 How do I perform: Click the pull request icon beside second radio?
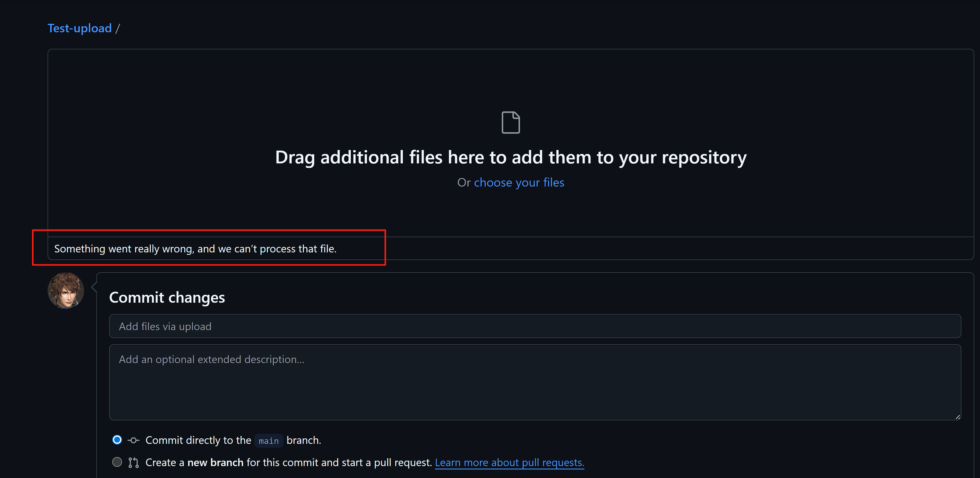tap(133, 462)
